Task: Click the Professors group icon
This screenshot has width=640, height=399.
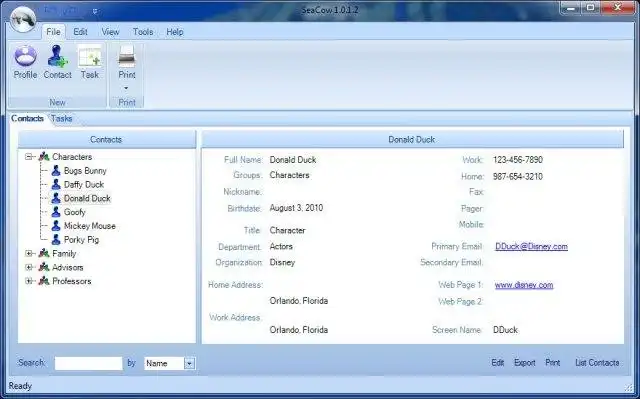Action: pos(44,281)
